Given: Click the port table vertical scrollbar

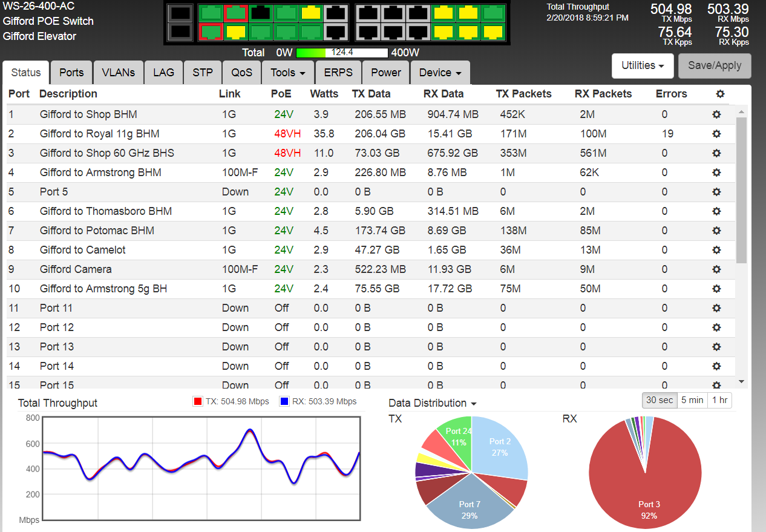Looking at the screenshot, I should tap(742, 247).
